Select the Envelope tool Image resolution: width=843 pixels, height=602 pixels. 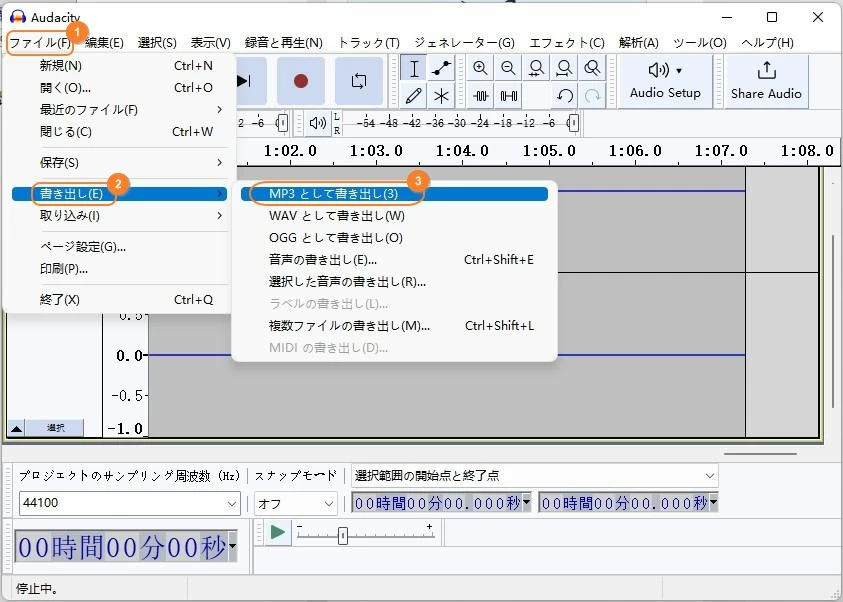441,68
